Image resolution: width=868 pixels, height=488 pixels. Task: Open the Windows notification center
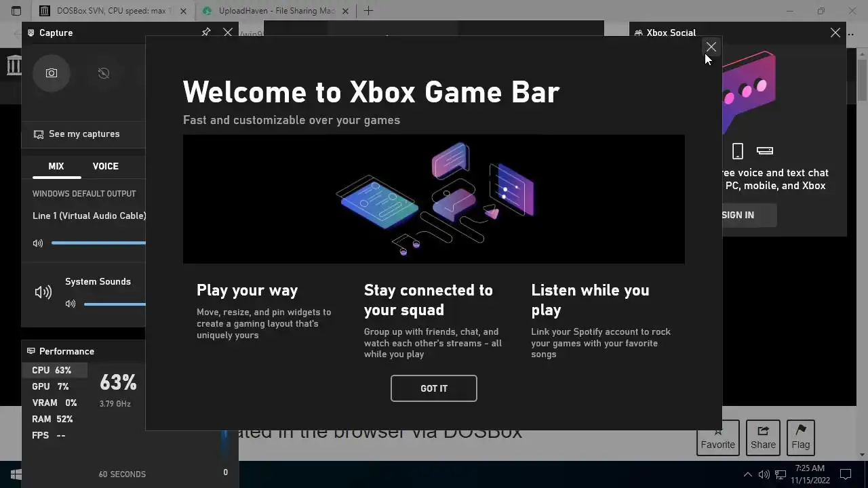846,474
